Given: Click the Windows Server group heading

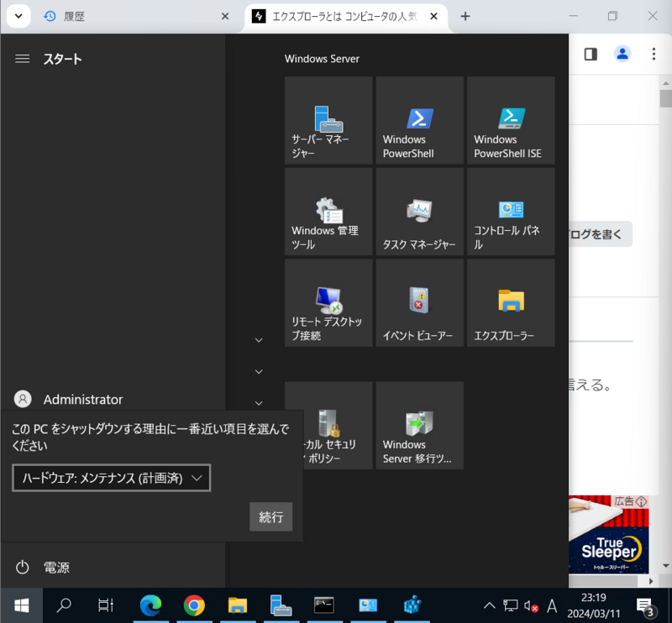Looking at the screenshot, I should 322,59.
